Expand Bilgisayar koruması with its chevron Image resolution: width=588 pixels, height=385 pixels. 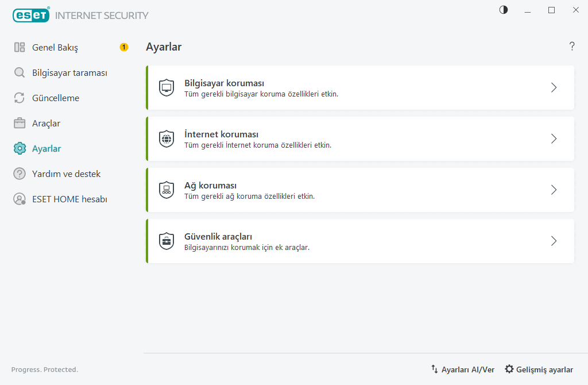pos(554,88)
